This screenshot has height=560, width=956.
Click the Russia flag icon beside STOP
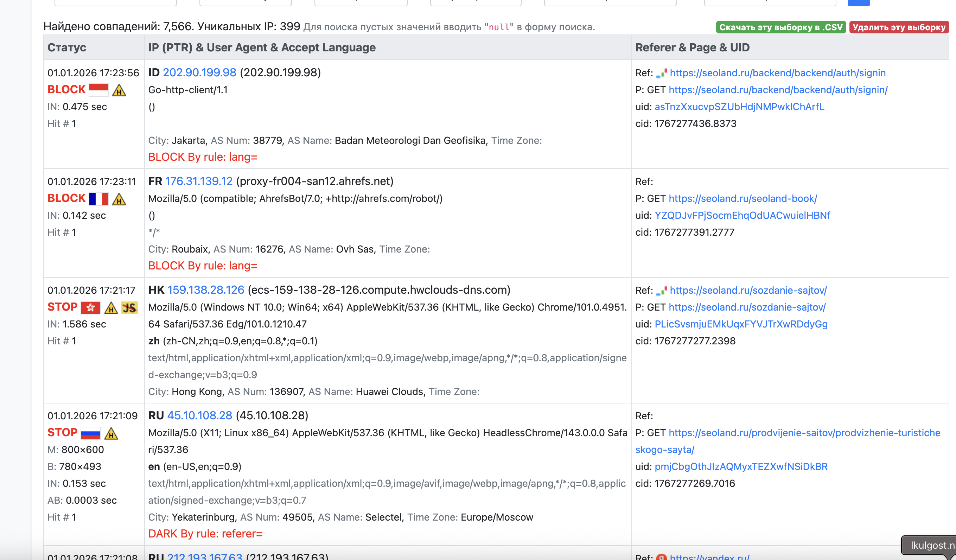click(91, 433)
